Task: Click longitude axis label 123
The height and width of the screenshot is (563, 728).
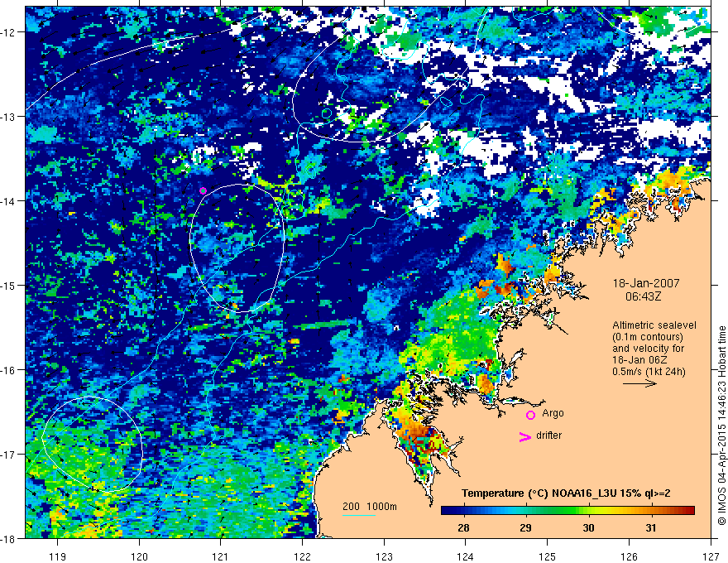Action: coord(384,556)
